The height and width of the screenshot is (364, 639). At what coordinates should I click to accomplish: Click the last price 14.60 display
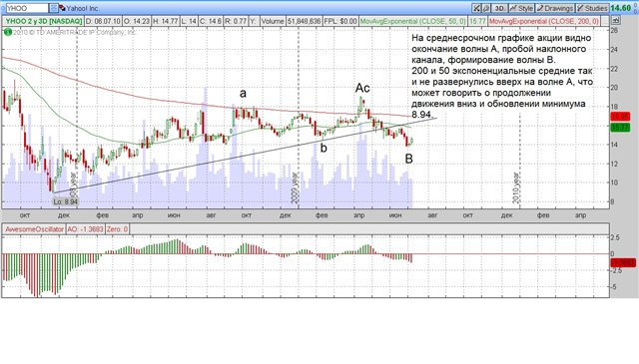click(x=621, y=8)
